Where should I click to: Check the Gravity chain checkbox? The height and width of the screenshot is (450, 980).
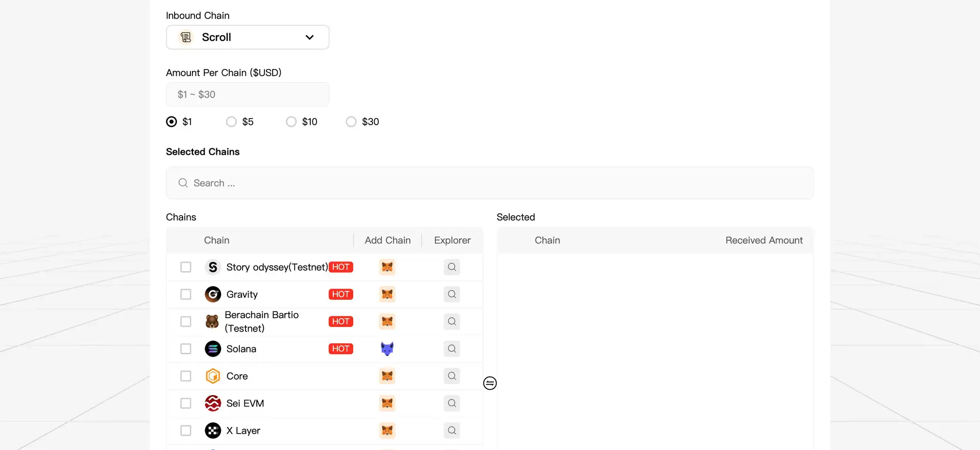[186, 294]
